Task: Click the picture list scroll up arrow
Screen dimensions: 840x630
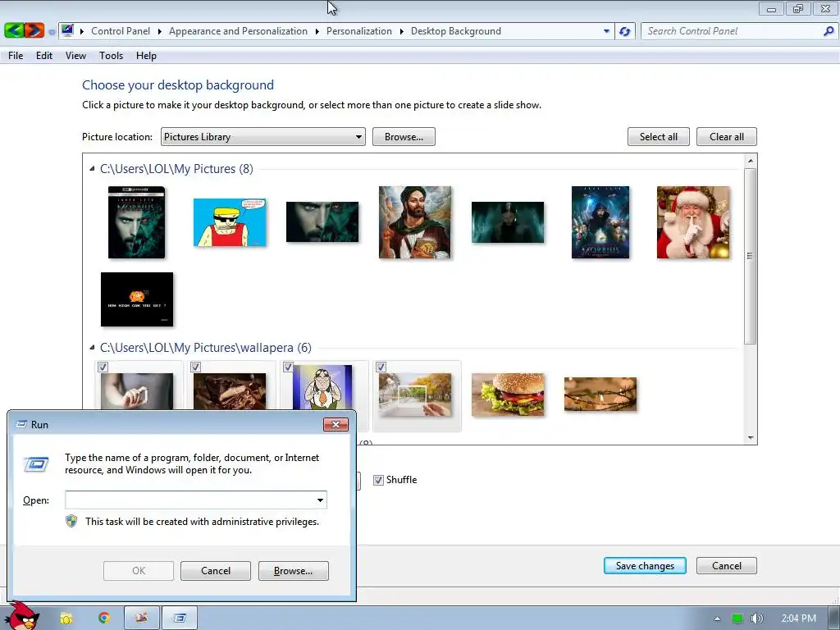Action: coord(750,161)
